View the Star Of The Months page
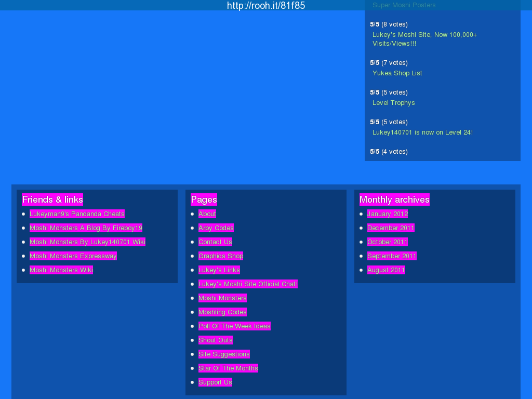 pyautogui.click(x=228, y=368)
